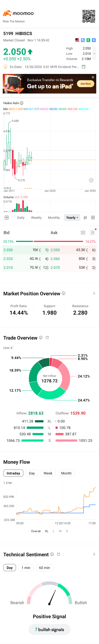Image resolution: width=99 pixels, height=644 pixels.
Task: Share the Technical Sentiment section
Action: coord(59,554)
